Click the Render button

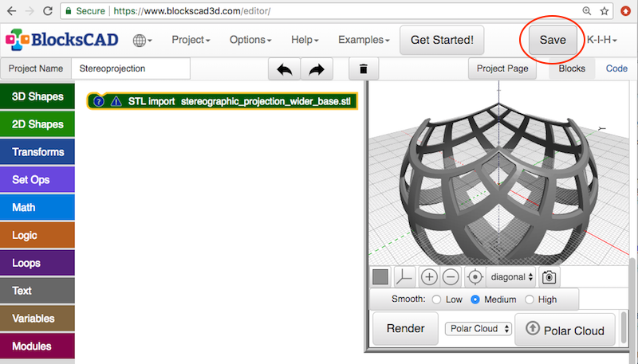[x=405, y=328]
